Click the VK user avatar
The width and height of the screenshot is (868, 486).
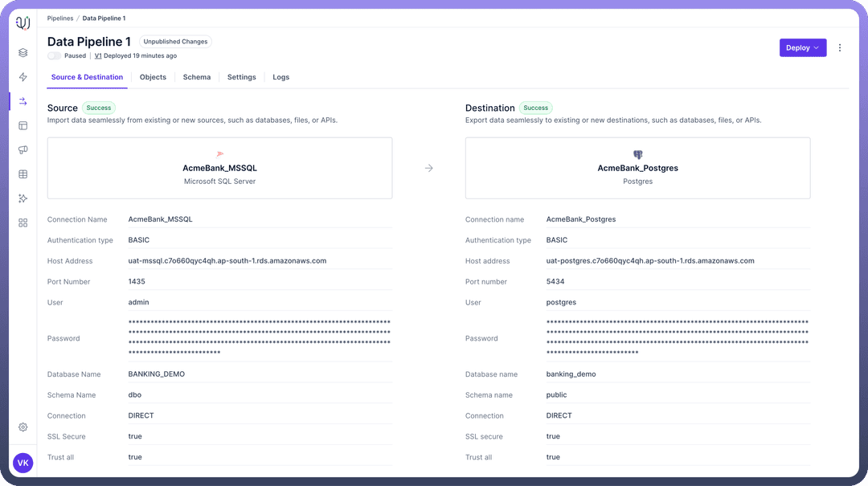click(23, 463)
